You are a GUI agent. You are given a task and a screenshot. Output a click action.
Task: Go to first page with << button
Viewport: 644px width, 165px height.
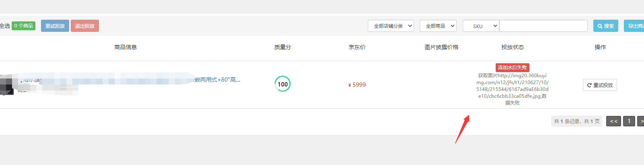[613, 121]
